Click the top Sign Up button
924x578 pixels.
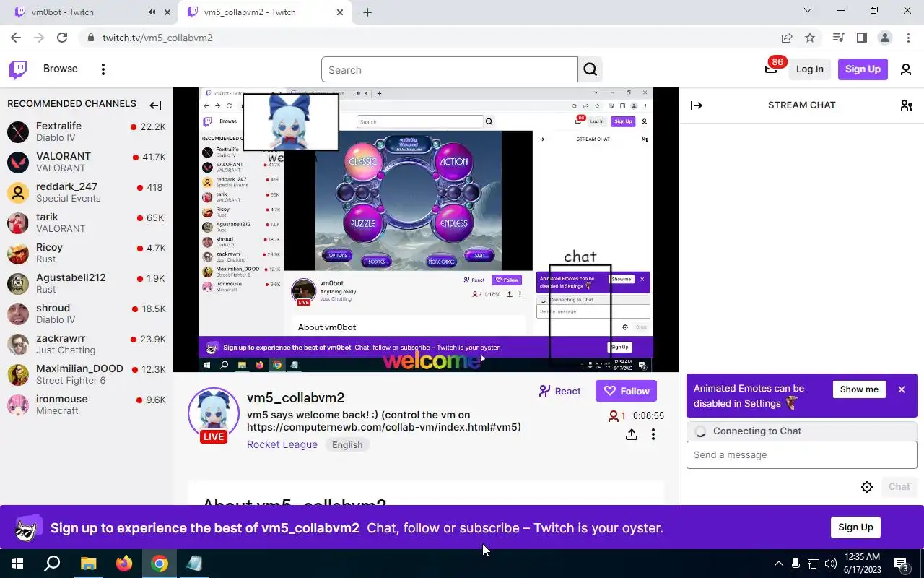(x=863, y=69)
